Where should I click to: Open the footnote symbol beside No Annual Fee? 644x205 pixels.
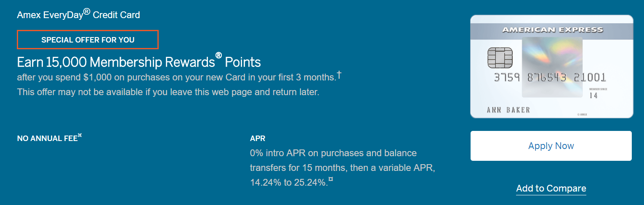[80, 135]
